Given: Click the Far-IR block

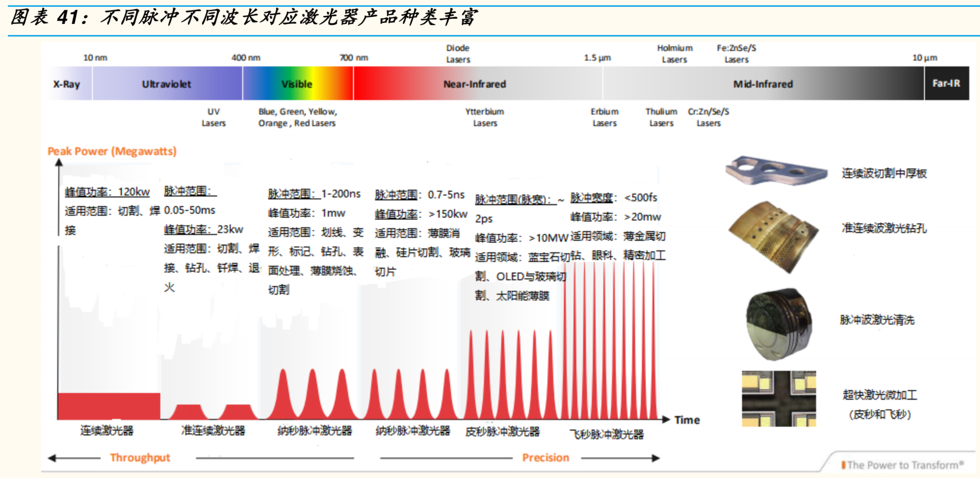Looking at the screenshot, I should point(947,83).
